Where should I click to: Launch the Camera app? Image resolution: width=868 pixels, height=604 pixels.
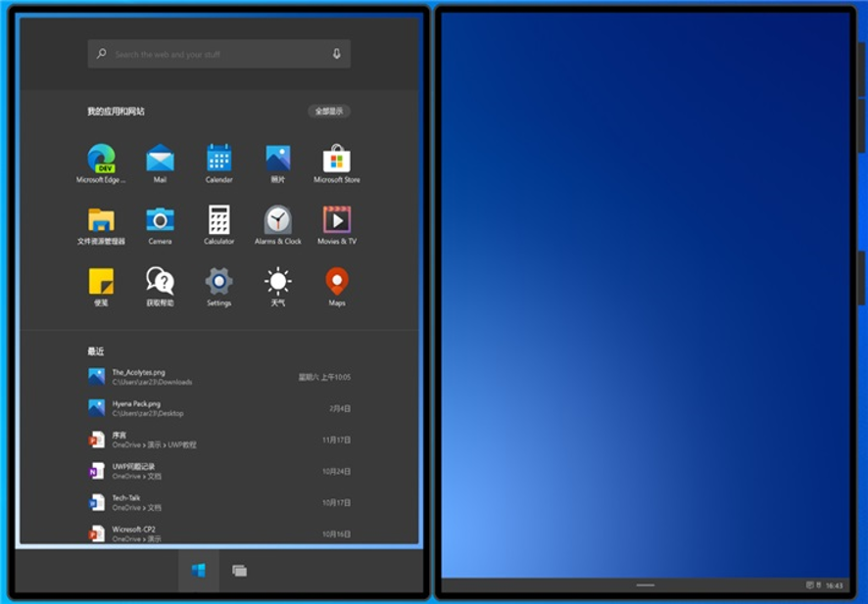point(160,220)
